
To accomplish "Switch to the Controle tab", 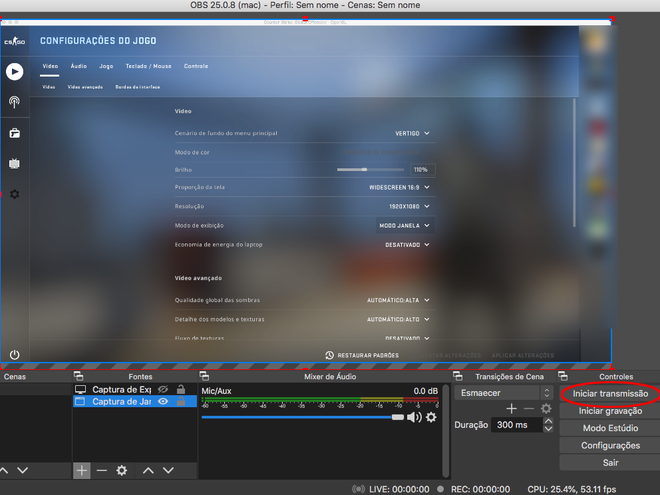I will 196,66.
